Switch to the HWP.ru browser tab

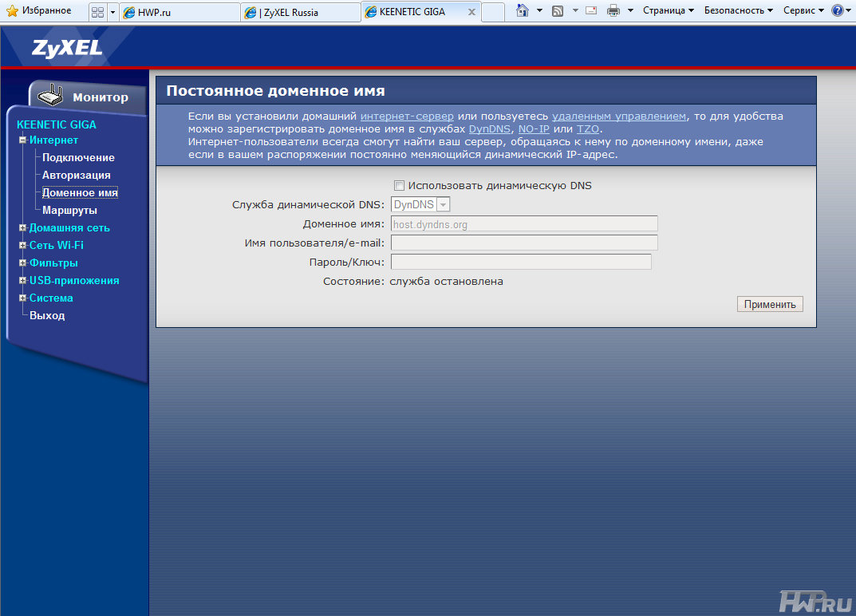click(179, 12)
